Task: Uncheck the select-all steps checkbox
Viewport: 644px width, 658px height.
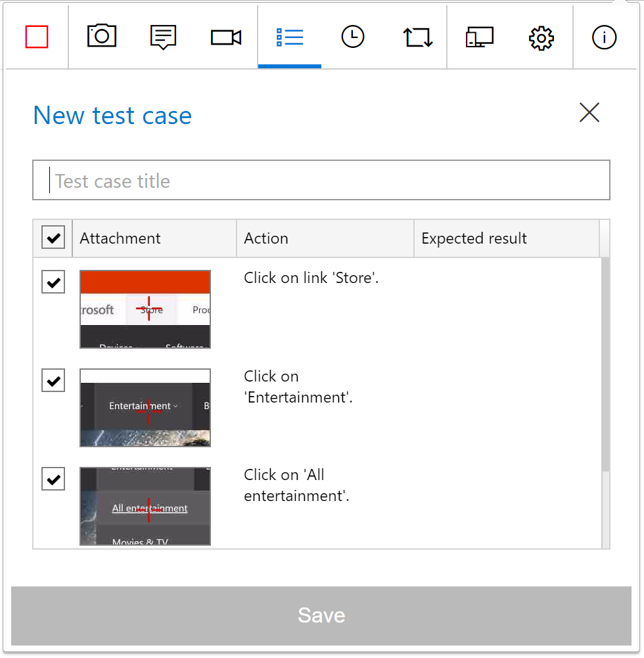Action: [x=53, y=238]
